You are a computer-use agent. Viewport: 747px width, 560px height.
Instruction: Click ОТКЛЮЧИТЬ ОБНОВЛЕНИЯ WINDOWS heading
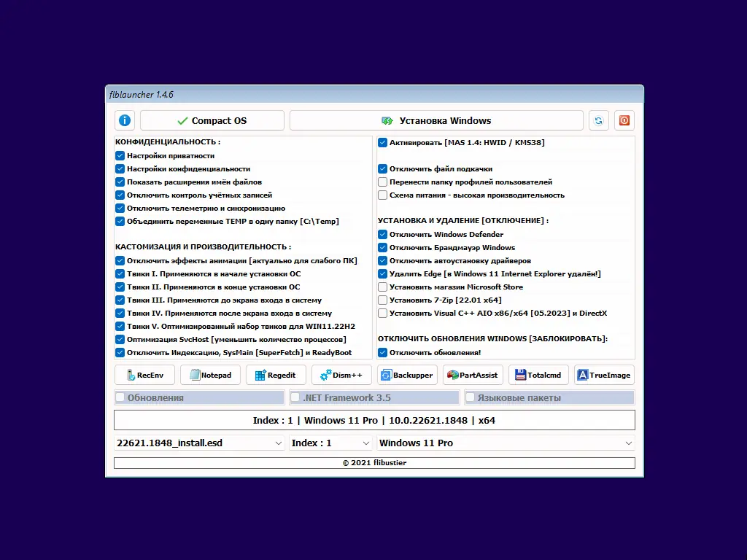(492, 338)
